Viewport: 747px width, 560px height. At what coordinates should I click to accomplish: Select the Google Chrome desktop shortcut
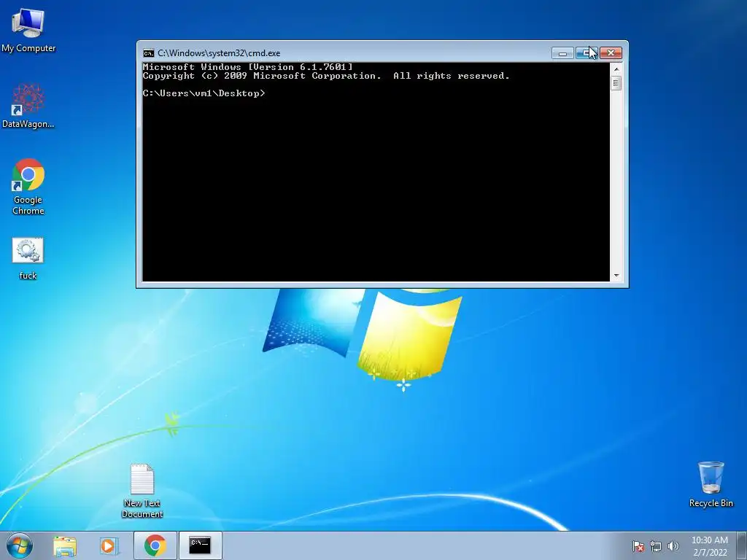28,187
